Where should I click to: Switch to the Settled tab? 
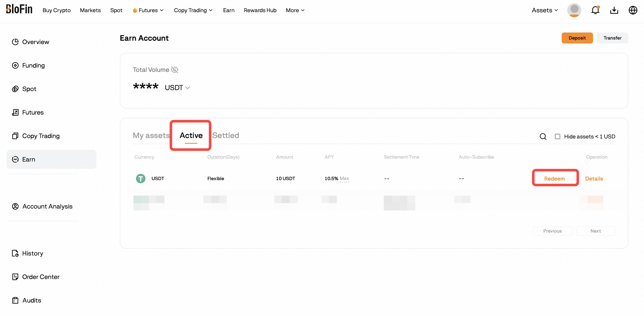[x=226, y=135]
